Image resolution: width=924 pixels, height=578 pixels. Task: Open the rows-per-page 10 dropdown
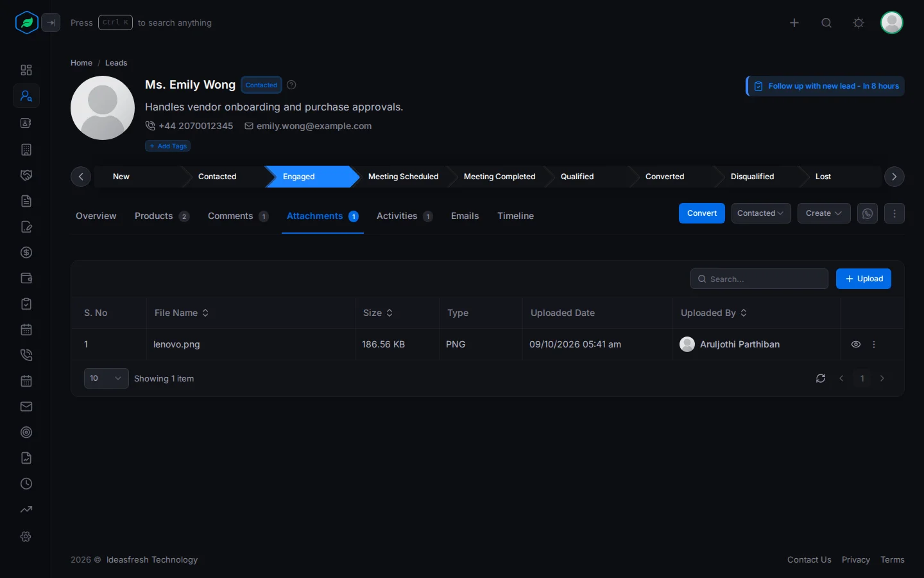click(106, 378)
